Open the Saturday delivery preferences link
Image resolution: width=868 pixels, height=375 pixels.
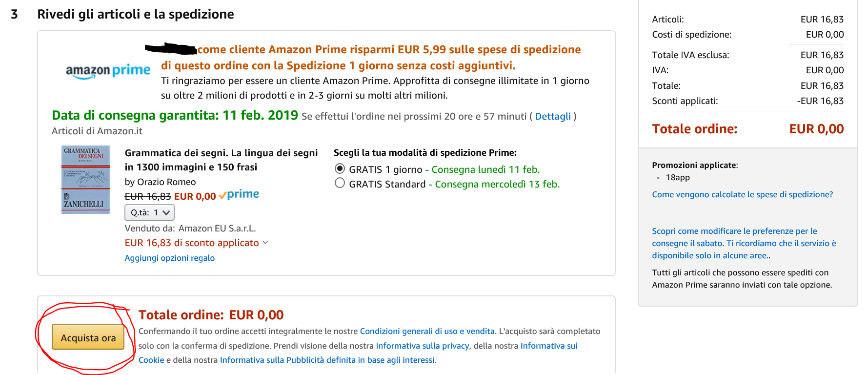744,243
